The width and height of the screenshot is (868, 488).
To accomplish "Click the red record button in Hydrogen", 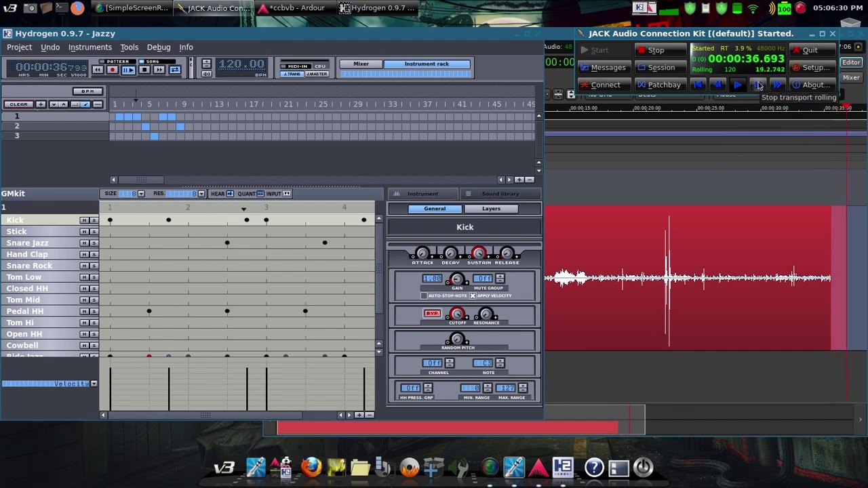I will (x=113, y=70).
